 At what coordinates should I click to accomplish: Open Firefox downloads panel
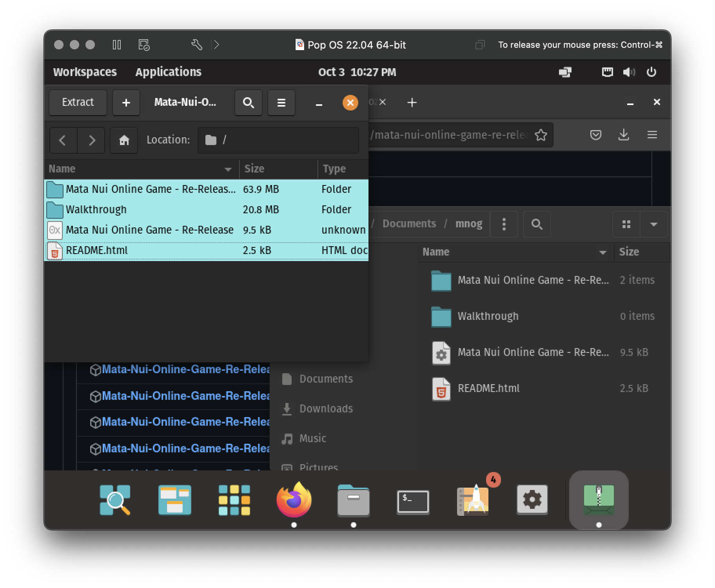[x=624, y=135]
